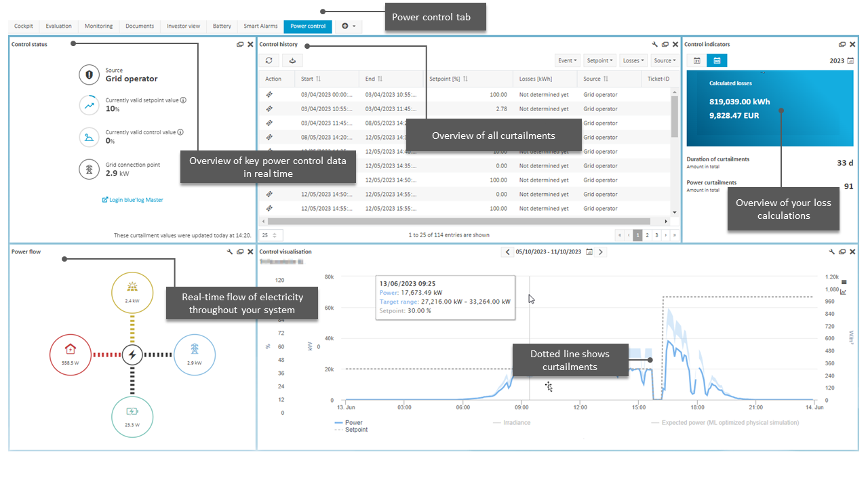Open the add-tab plus dropdown

point(349,26)
